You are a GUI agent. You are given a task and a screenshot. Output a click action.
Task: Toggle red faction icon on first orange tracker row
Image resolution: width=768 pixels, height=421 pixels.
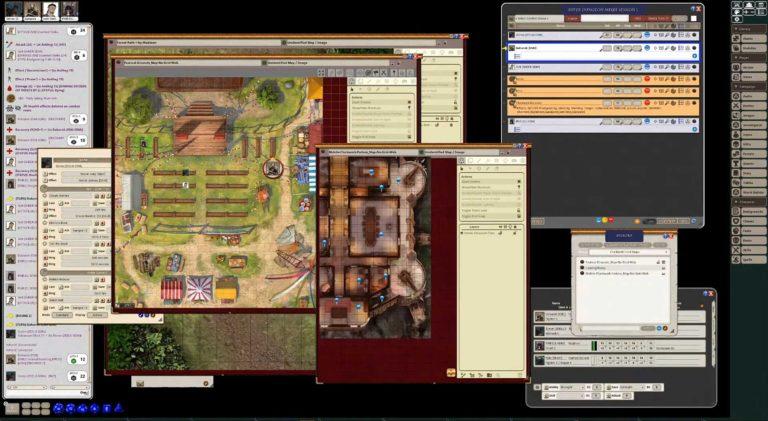647,79
